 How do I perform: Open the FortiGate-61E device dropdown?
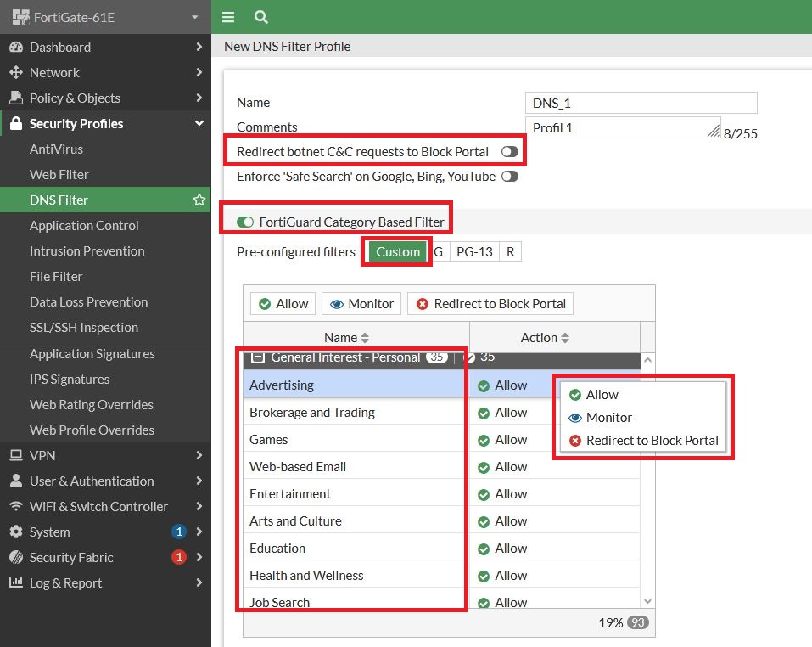pos(194,17)
